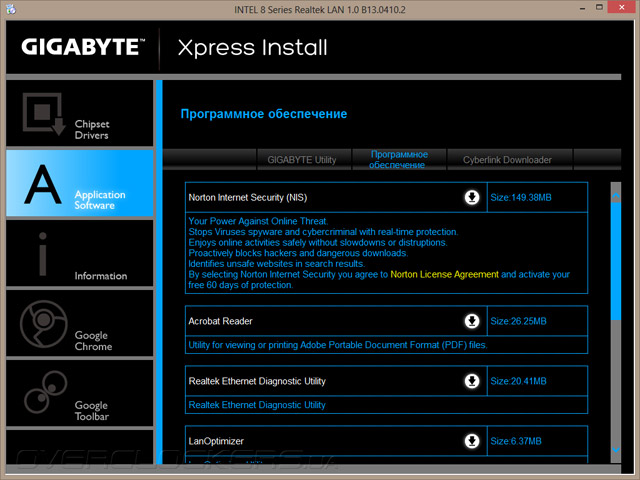The image size is (640, 480).
Task: Click the Acrobat Reader entry title
Action: [x=220, y=321]
